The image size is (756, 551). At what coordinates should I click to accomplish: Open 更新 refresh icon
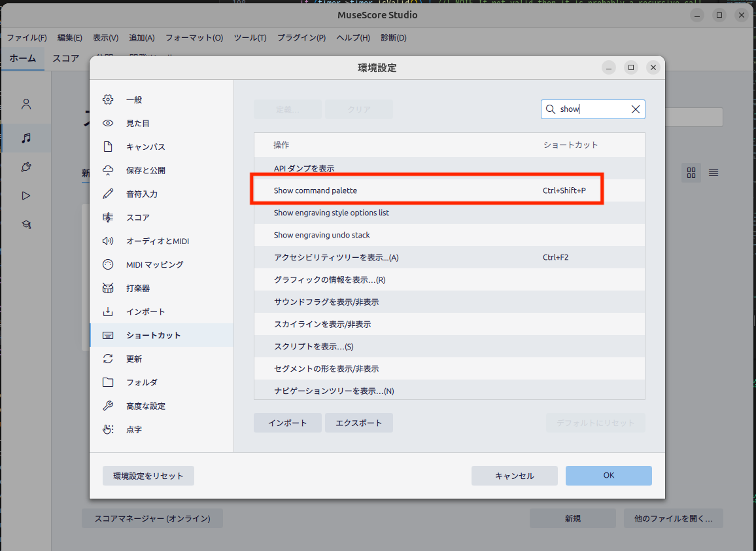108,359
